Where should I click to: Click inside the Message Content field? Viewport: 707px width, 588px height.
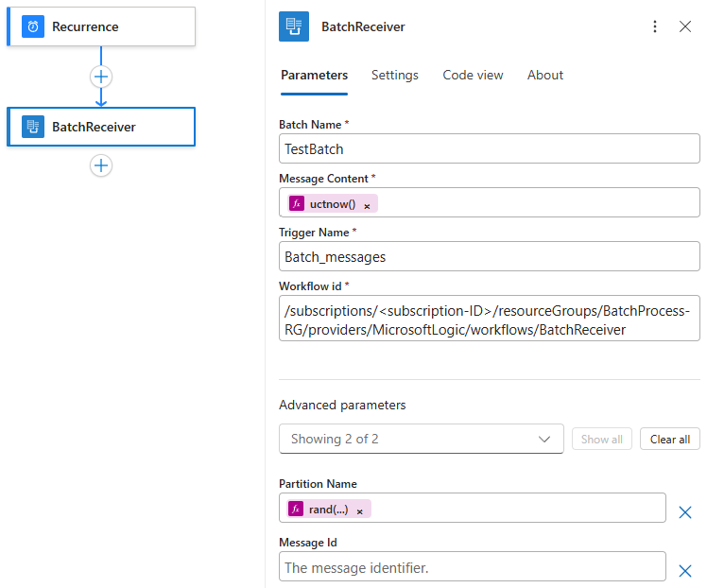pos(490,202)
